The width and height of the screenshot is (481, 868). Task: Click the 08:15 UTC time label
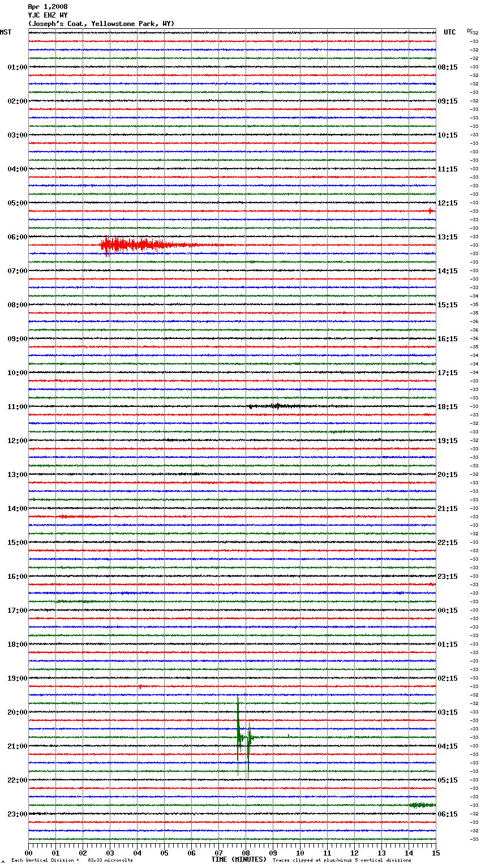tap(448, 67)
